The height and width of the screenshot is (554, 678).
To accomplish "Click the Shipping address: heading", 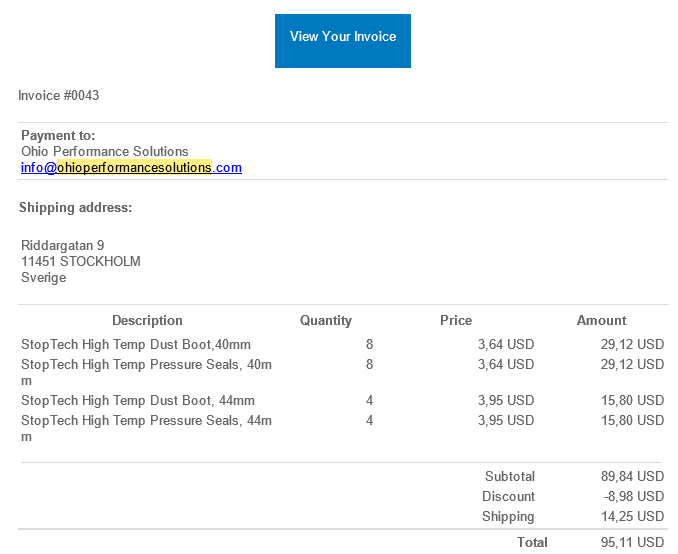I will pyautogui.click(x=76, y=208).
